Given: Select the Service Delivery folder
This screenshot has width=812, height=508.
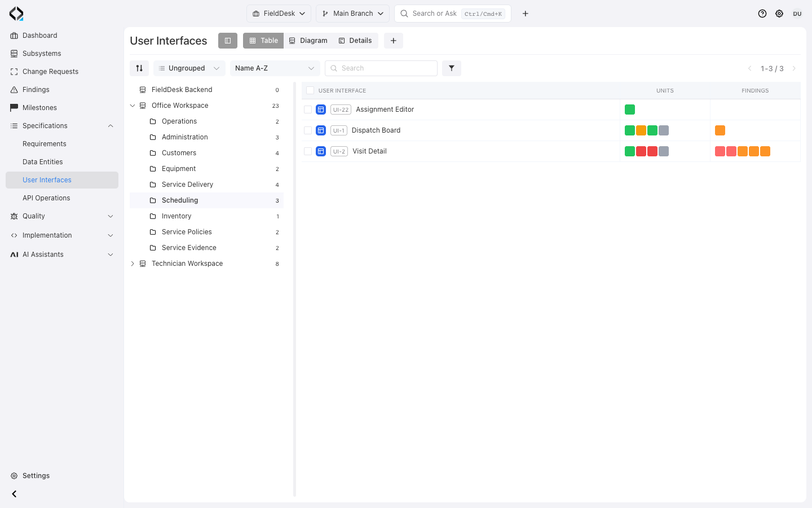Looking at the screenshot, I should (206, 185).
